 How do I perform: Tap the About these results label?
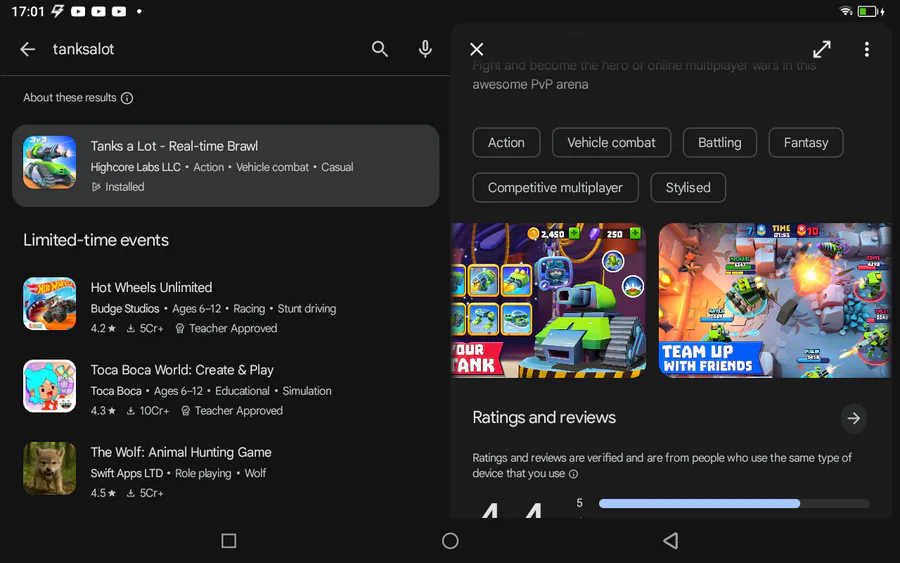[x=70, y=98]
